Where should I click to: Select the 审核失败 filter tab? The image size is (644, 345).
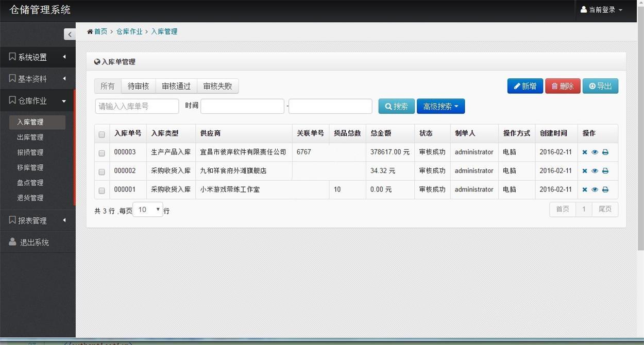218,86
